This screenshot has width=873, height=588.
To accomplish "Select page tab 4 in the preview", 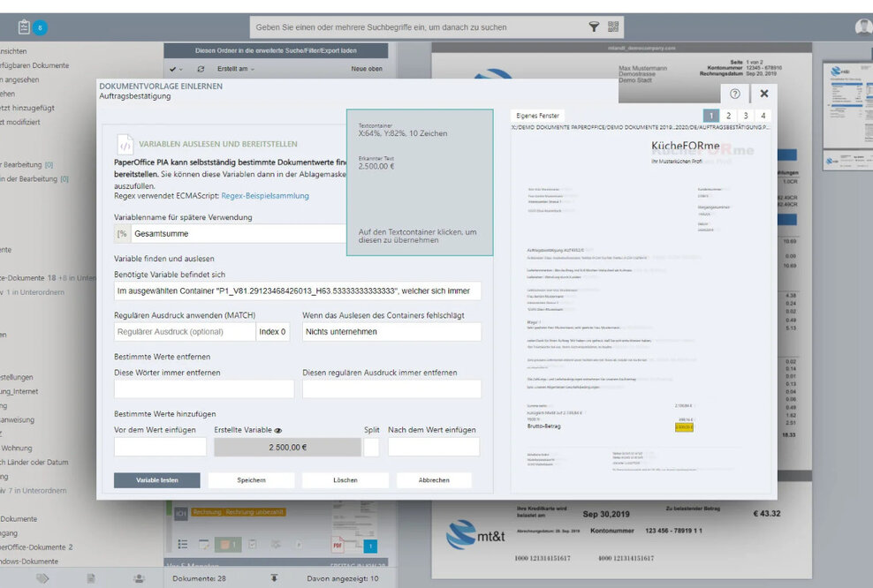I will [765, 115].
